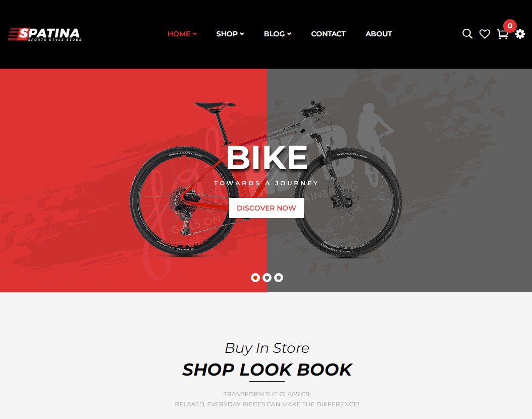Viewport: 532px width, 419px height.
Task: Open the Shop menu label
Action: coord(227,34)
